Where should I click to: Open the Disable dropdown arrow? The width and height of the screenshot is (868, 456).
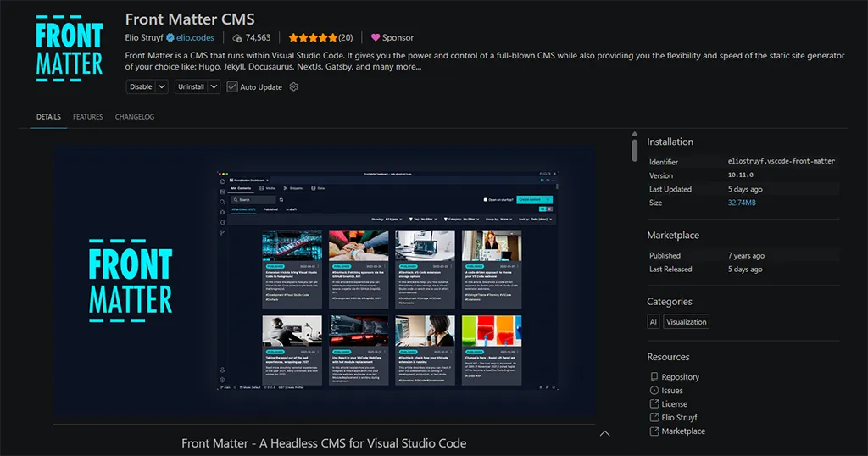162,87
